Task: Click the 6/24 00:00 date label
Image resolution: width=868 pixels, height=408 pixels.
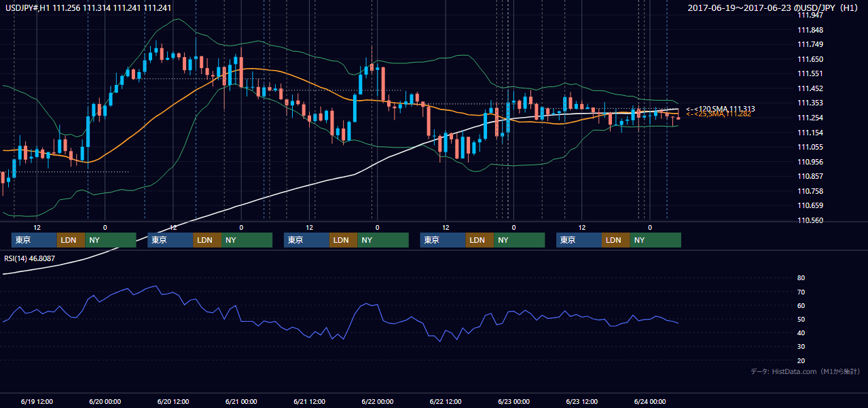Action: pos(650,401)
